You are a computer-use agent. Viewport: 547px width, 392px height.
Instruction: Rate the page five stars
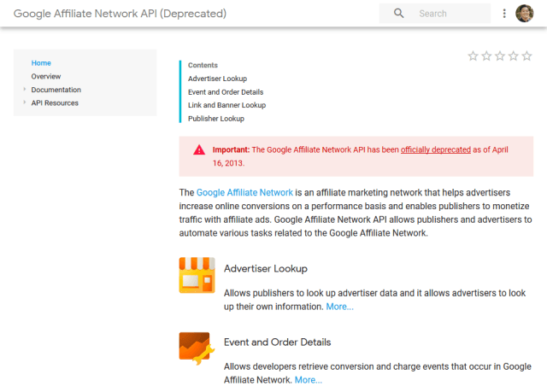[526, 56]
